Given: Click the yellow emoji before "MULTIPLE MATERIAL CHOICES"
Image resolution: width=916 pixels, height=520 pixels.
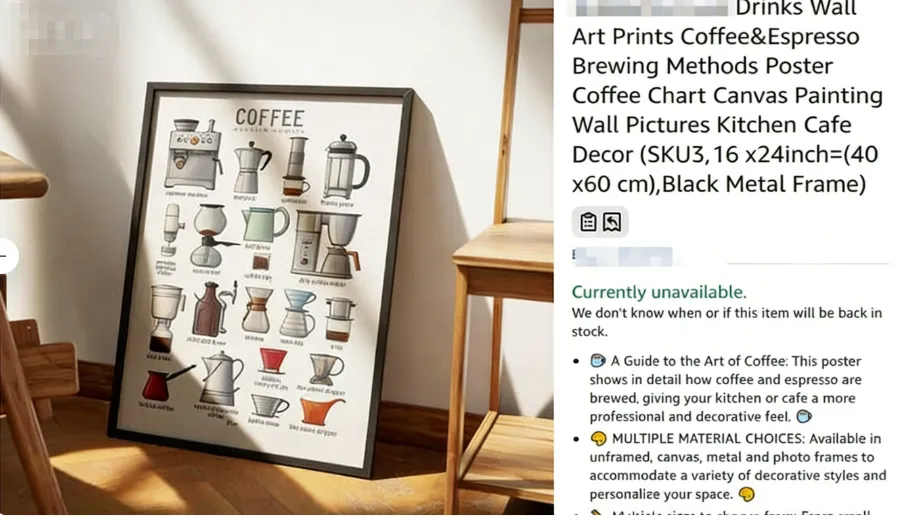Looking at the screenshot, I should click(598, 438).
